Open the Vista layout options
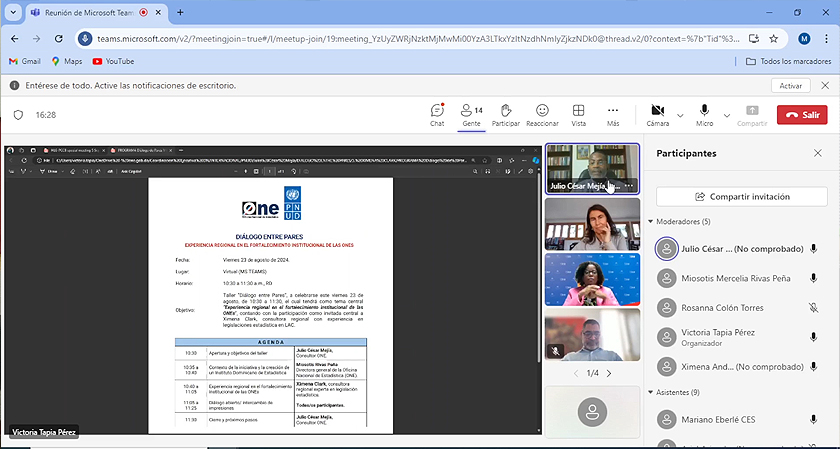Screen dimensions: 840x449 [578, 115]
